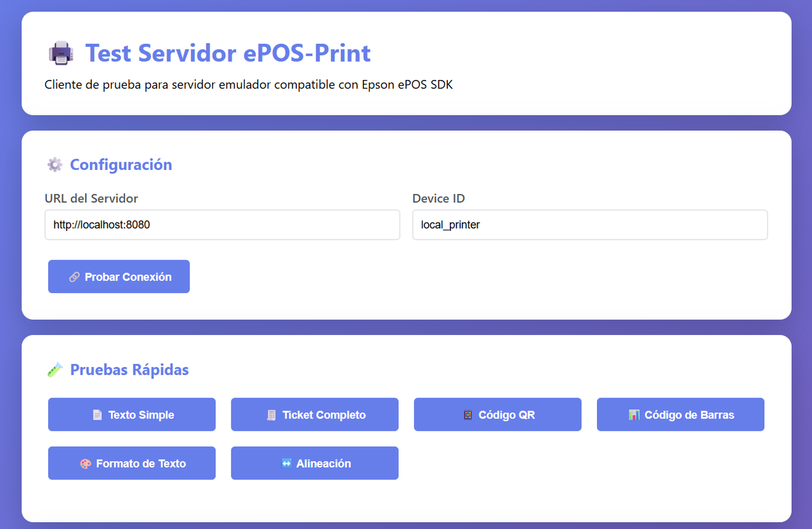812x529 pixels.
Task: Print a Ticket Completo test
Action: (x=315, y=415)
